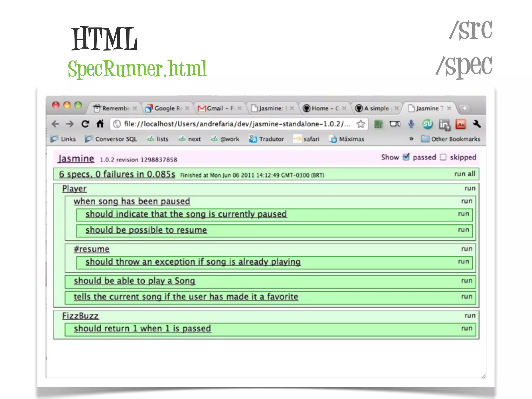Close the A simple tab
This screenshot has height=399, width=532.
tap(396, 108)
